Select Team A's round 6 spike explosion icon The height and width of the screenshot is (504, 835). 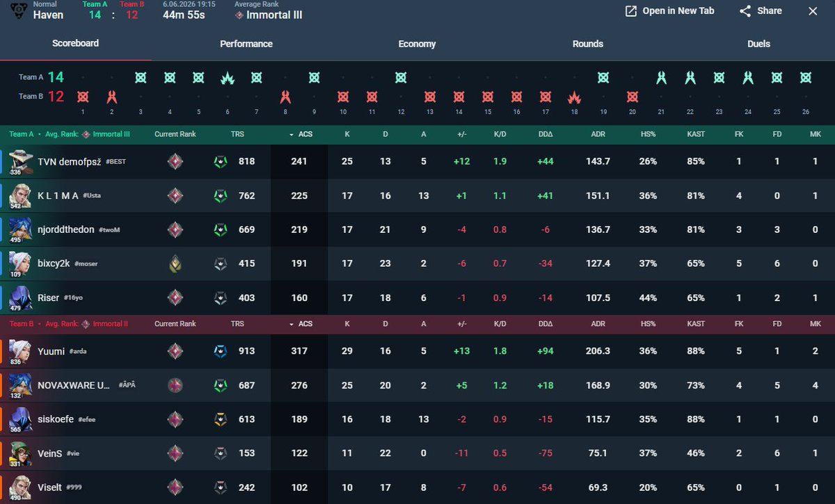click(228, 77)
